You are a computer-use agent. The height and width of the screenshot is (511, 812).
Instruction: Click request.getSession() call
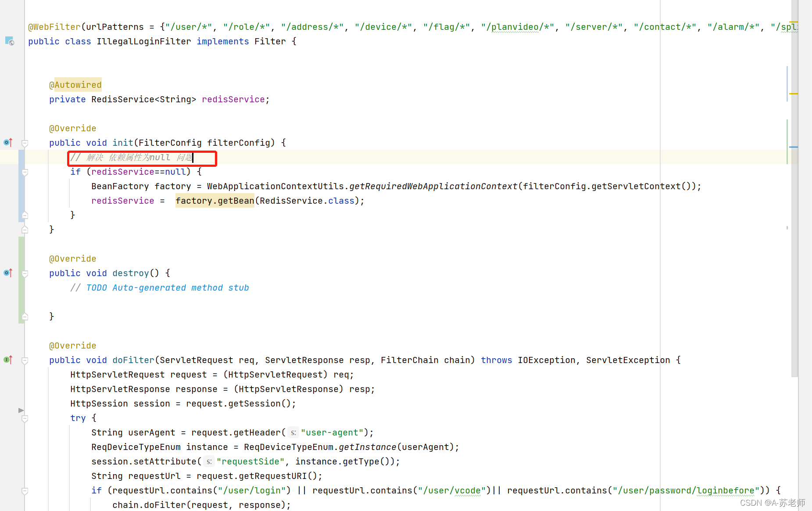tap(238, 403)
